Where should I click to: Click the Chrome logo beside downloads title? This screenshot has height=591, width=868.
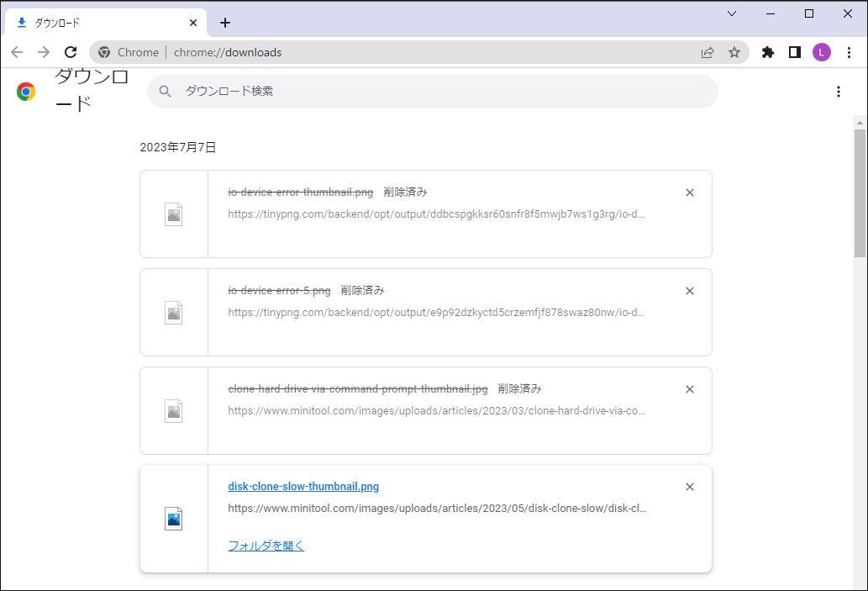click(x=26, y=92)
